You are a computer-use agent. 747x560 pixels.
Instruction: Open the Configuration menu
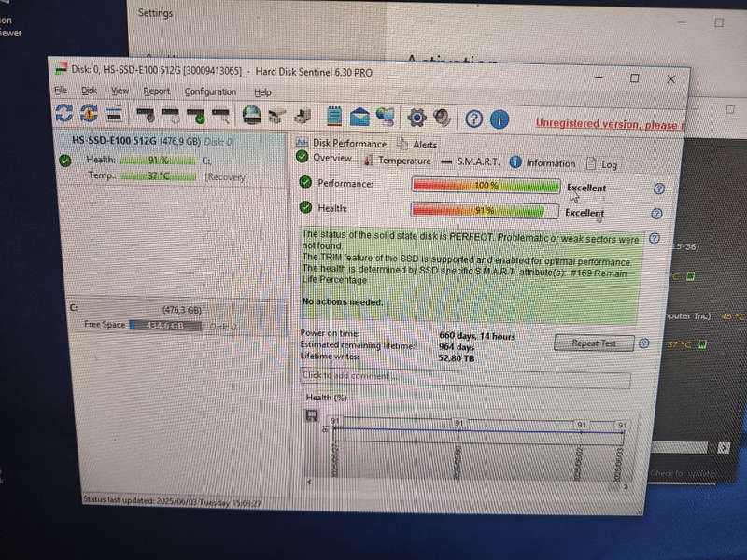(x=210, y=91)
